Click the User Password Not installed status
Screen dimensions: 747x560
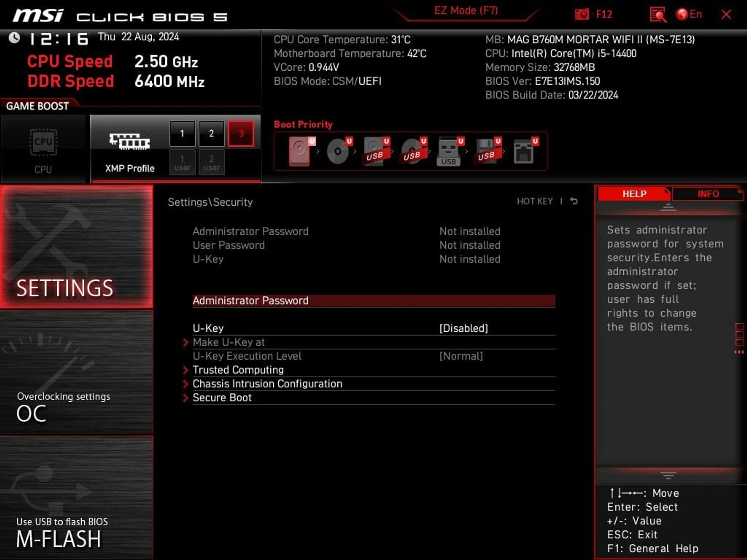[470, 245]
